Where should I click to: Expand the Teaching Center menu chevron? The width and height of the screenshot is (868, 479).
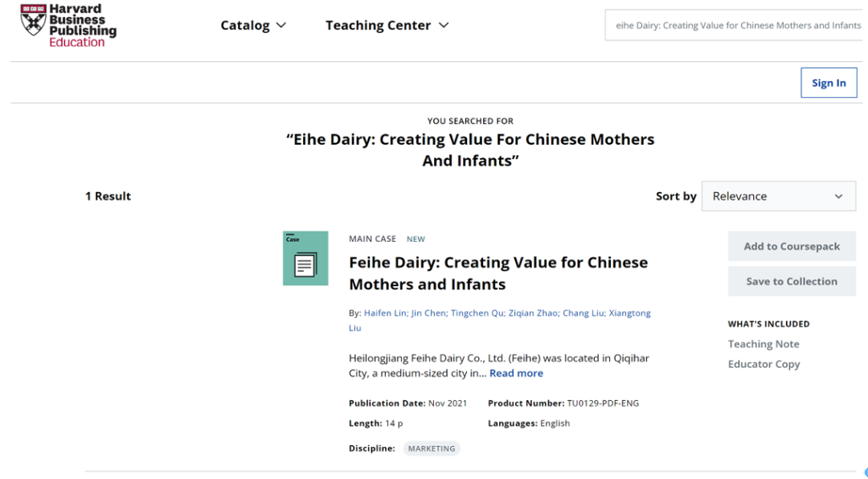[x=444, y=26]
